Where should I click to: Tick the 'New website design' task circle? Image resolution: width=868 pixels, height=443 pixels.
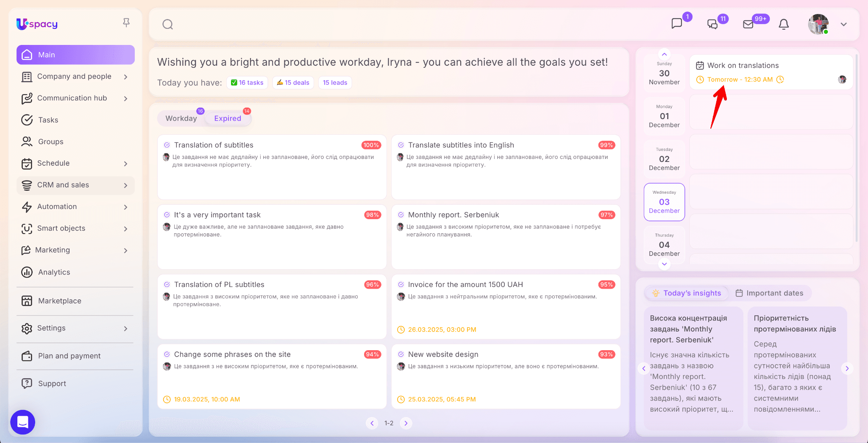[x=401, y=354]
